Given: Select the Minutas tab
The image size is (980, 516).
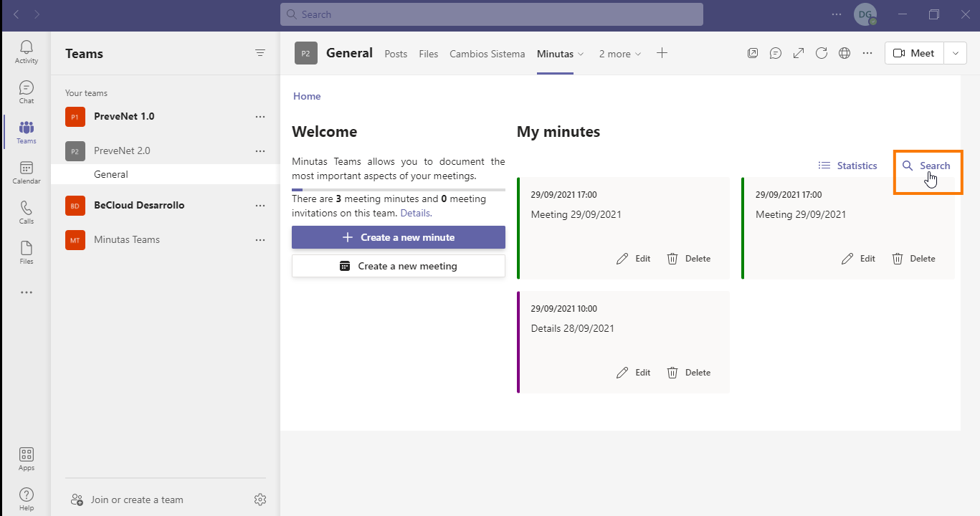Looking at the screenshot, I should pos(555,54).
